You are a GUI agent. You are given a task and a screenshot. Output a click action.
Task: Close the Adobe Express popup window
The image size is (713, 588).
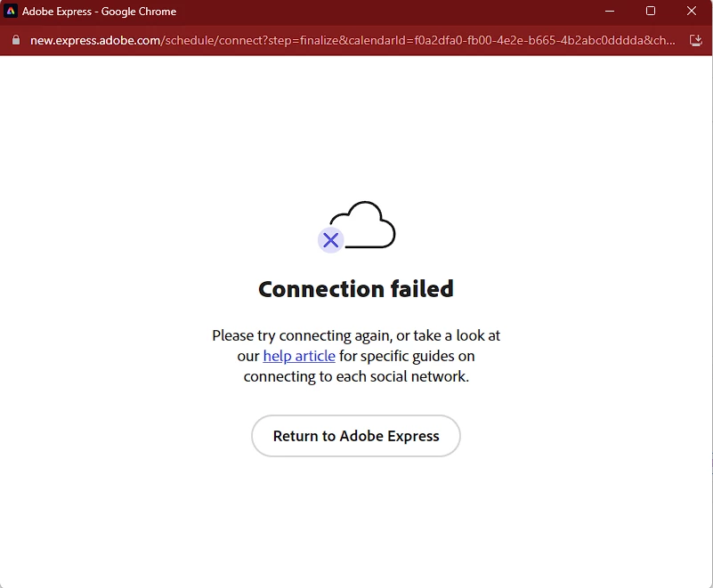tap(692, 11)
